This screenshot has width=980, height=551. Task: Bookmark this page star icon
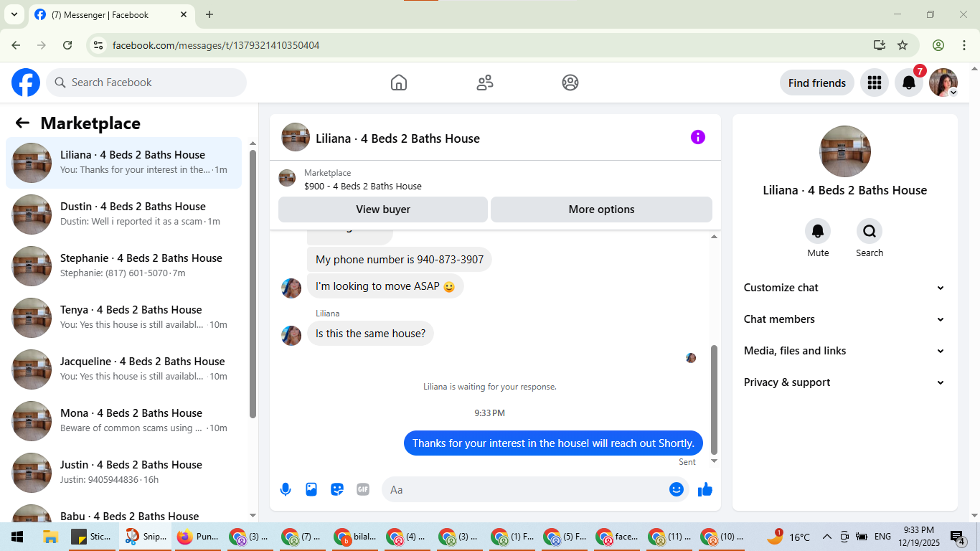(903, 45)
